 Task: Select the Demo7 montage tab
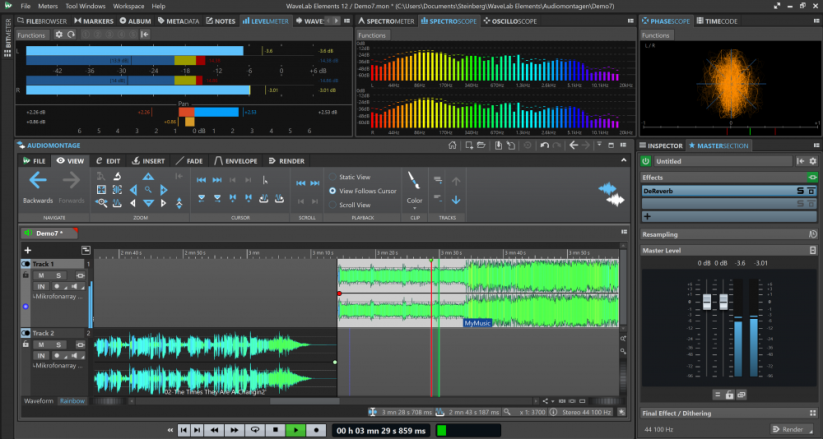49,233
